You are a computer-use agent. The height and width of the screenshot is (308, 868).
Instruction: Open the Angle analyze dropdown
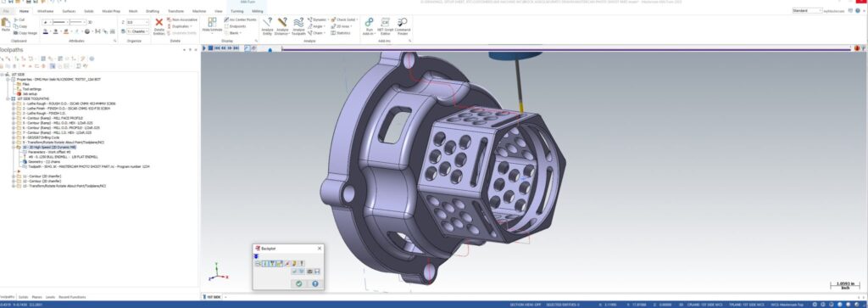pyautogui.click(x=317, y=26)
